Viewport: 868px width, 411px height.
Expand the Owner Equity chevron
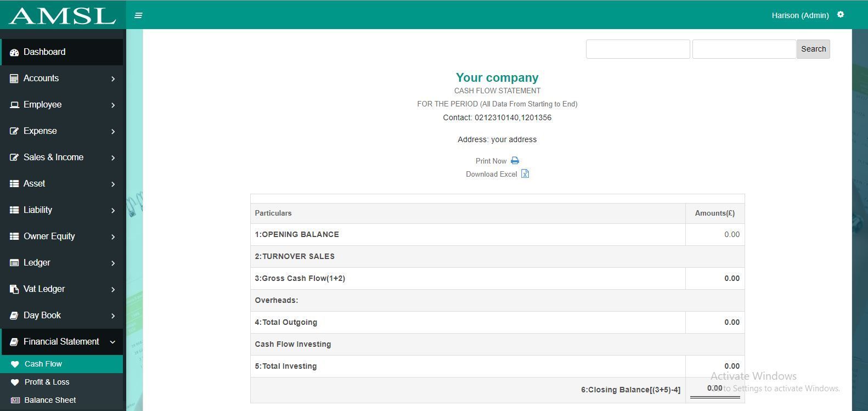[113, 237]
